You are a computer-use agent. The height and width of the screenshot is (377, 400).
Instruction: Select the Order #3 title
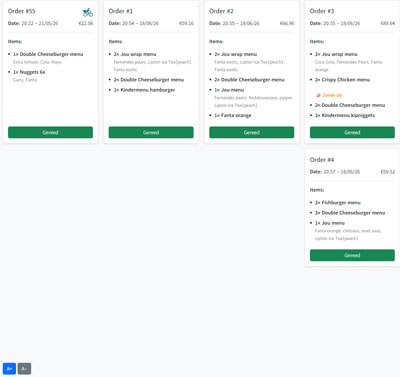(x=322, y=11)
